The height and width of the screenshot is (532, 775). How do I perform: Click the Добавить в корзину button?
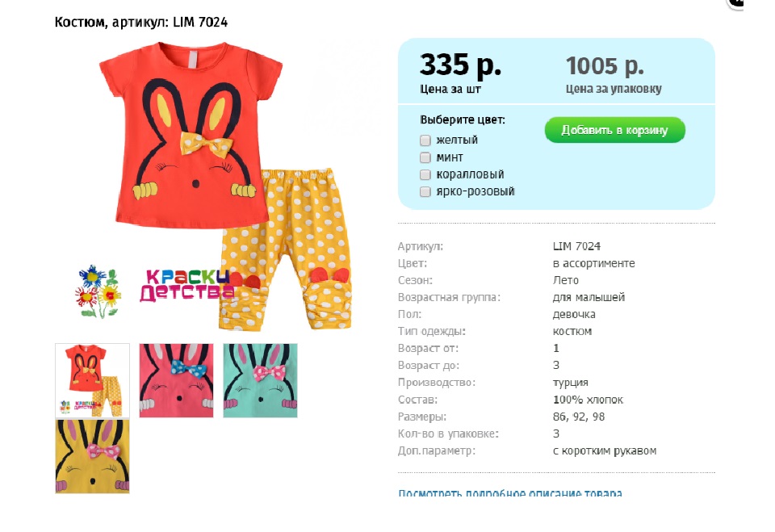[x=615, y=130]
